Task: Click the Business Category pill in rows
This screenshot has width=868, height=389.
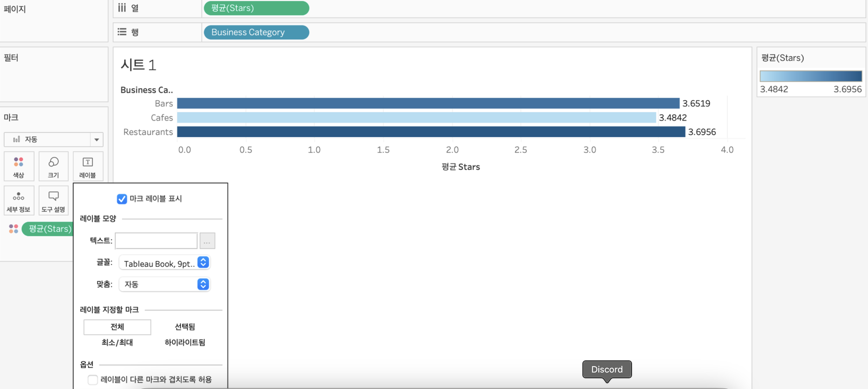Action: pyautogui.click(x=256, y=32)
